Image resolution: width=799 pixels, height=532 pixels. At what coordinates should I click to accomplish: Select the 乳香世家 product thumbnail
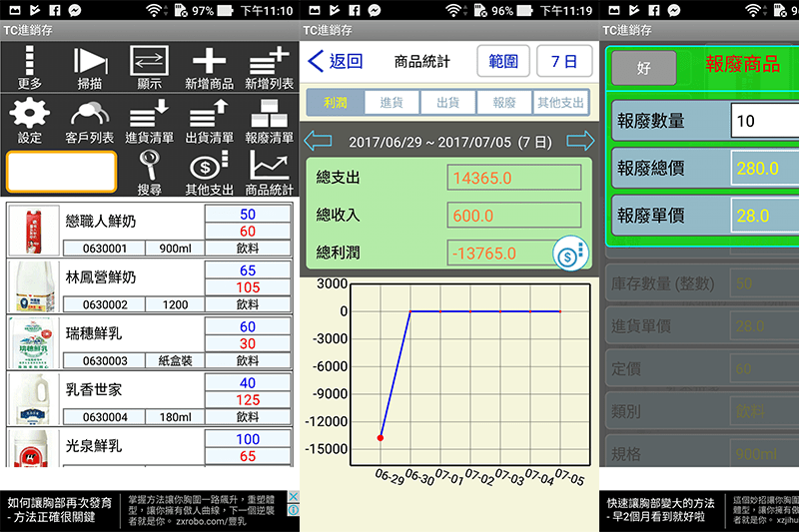click(34, 398)
